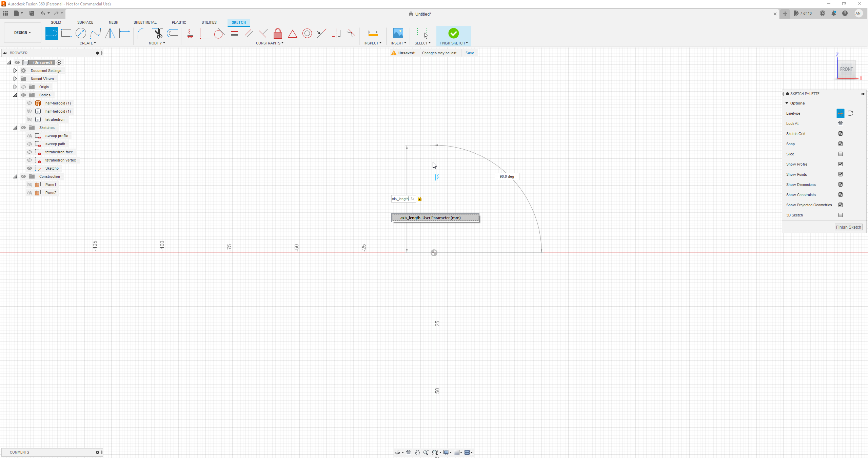Open the UTILITIES tab
Screen dimensions: 868x458
click(209, 22)
